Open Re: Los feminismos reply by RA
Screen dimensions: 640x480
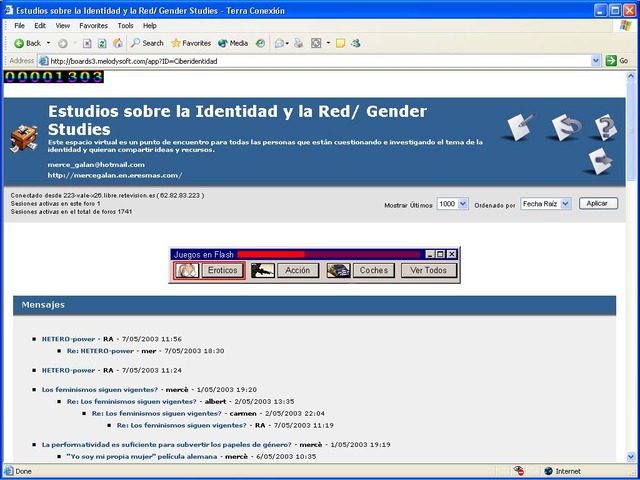click(181, 425)
